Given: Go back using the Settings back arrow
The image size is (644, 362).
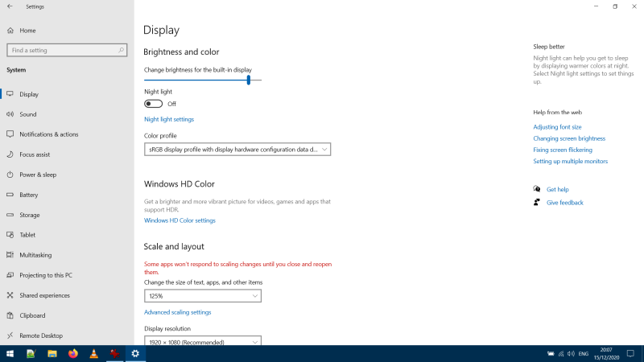Looking at the screenshot, I should tap(10, 6).
